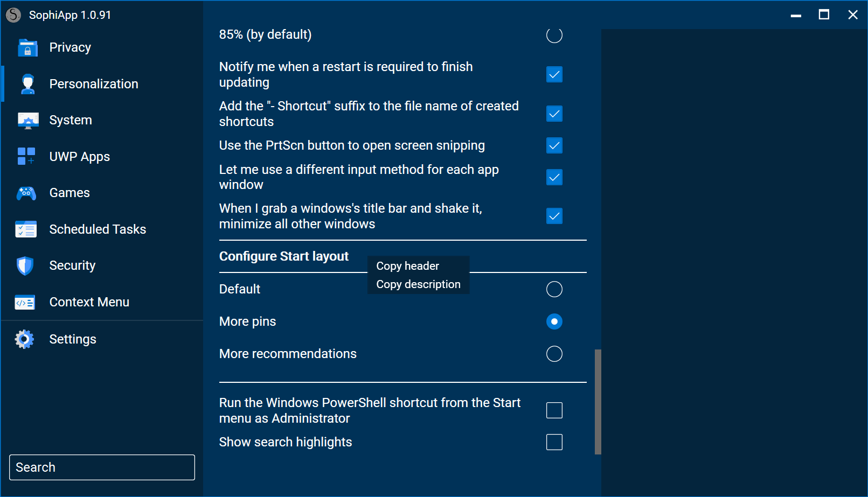Open Settings using the gear icon
The height and width of the screenshot is (497, 868).
click(x=24, y=339)
